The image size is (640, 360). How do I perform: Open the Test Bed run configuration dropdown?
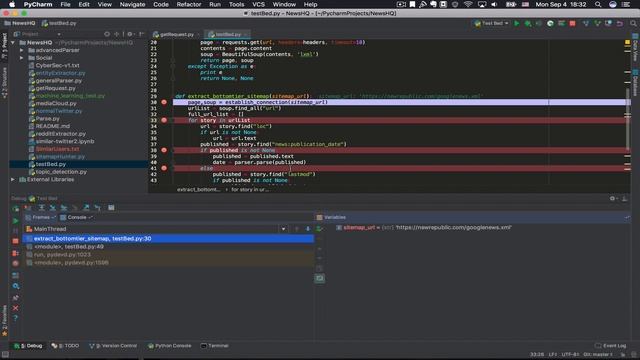[x=492, y=24]
